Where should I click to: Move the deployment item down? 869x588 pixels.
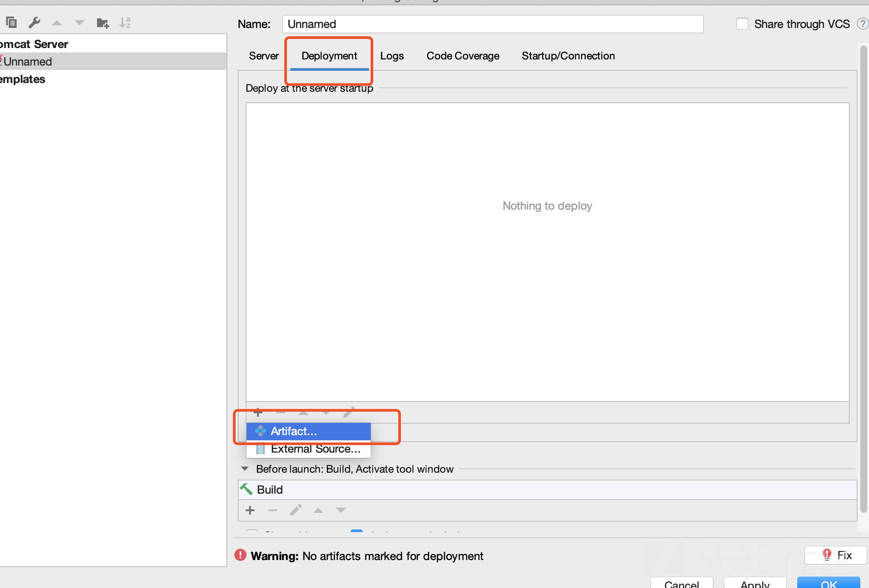[x=326, y=412]
